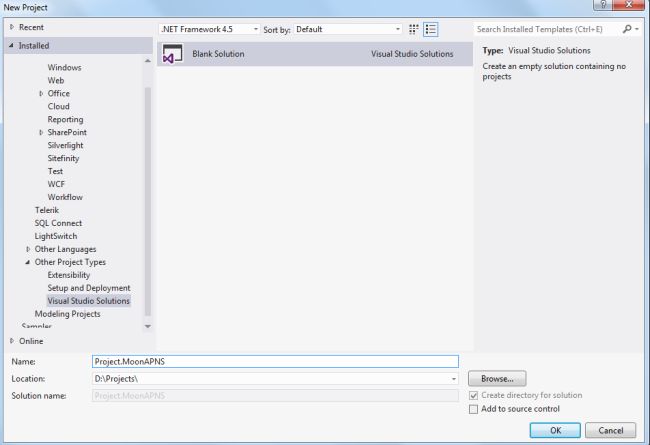Collapse Other Project Types node

coord(28,262)
